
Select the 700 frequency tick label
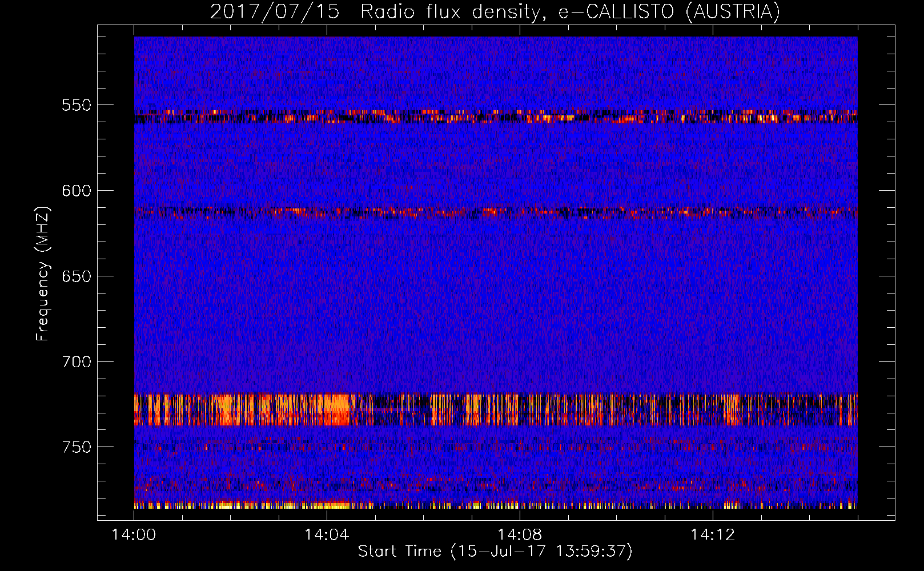point(77,362)
